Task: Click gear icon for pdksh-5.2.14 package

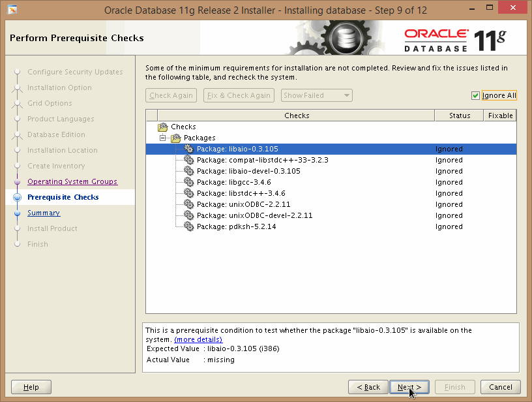Action: click(189, 226)
